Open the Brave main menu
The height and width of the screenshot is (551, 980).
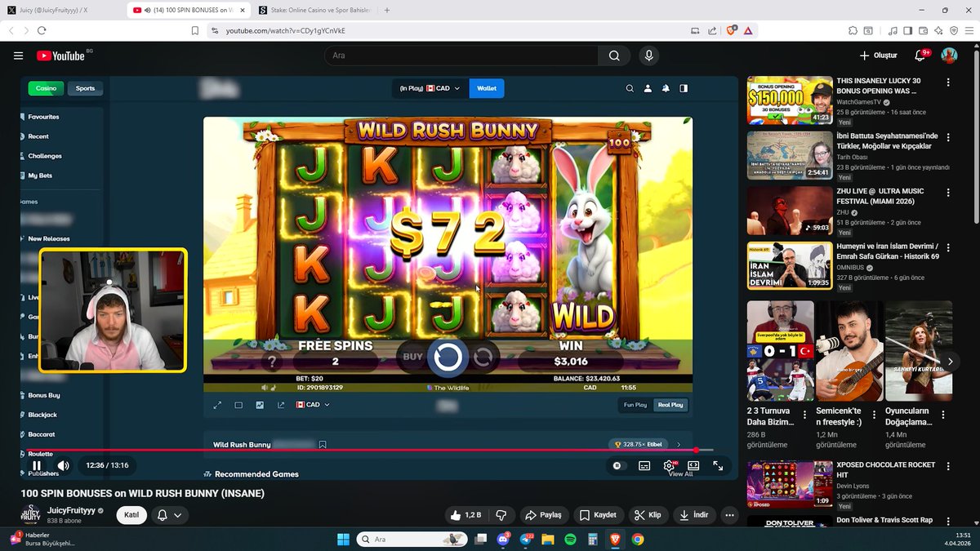point(969,30)
